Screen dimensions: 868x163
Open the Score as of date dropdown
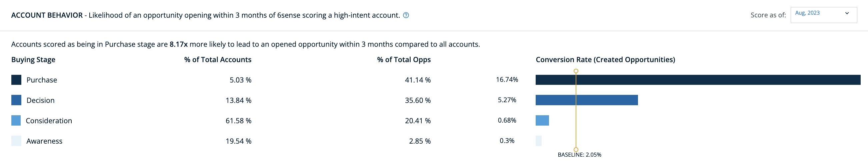824,15
